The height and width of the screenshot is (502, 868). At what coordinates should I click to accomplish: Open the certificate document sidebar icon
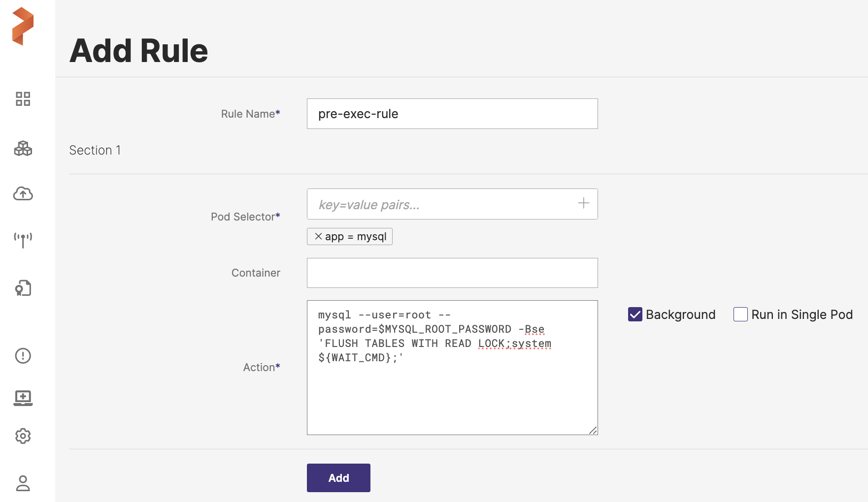click(x=23, y=288)
